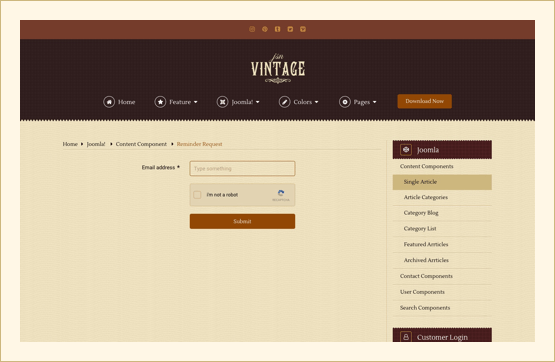Image resolution: width=555 pixels, height=362 pixels.
Task: Expand the Colors menu dropdown arrow
Action: point(316,102)
